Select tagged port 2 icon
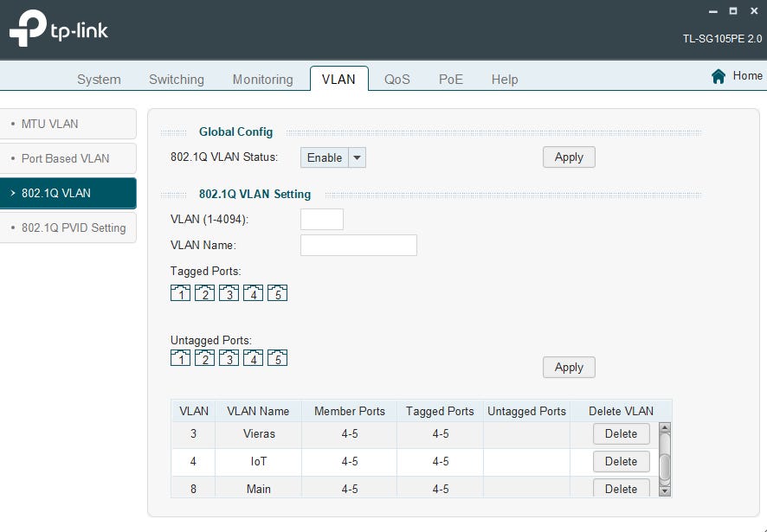Viewport: 767px width, 532px height. pyautogui.click(x=204, y=293)
